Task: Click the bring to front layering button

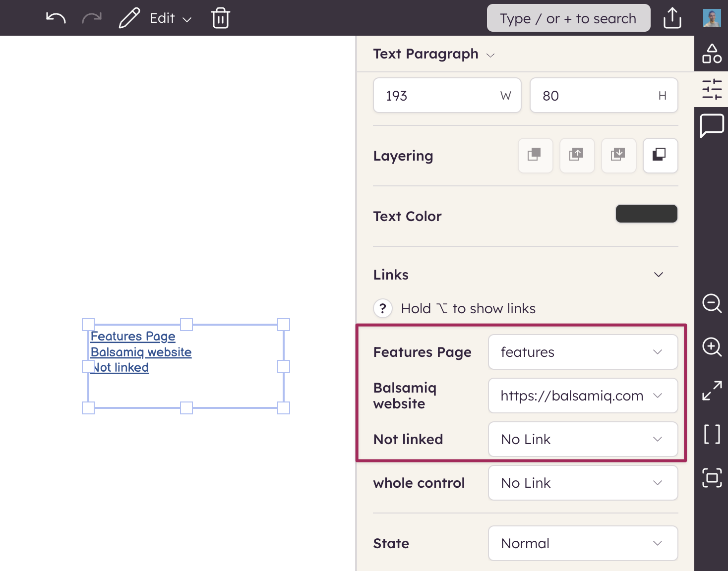Action: (x=535, y=155)
